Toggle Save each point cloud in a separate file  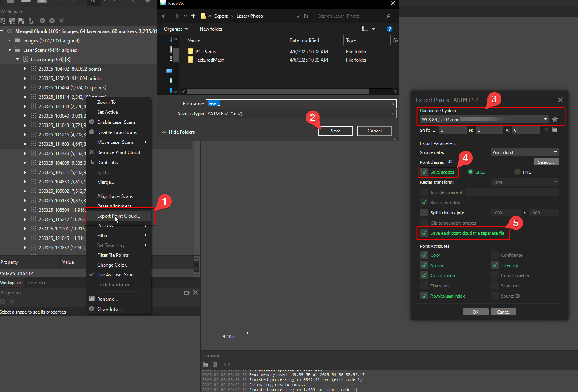pyautogui.click(x=424, y=233)
